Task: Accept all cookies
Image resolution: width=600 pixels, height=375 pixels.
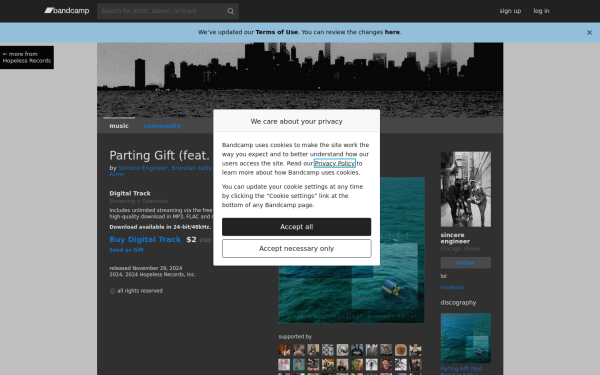Action: click(297, 227)
